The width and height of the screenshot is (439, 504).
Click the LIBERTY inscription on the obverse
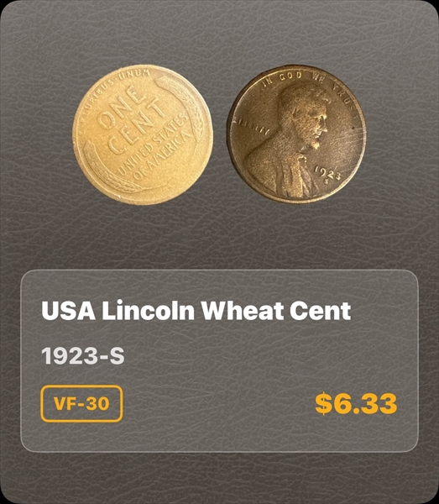click(252, 126)
